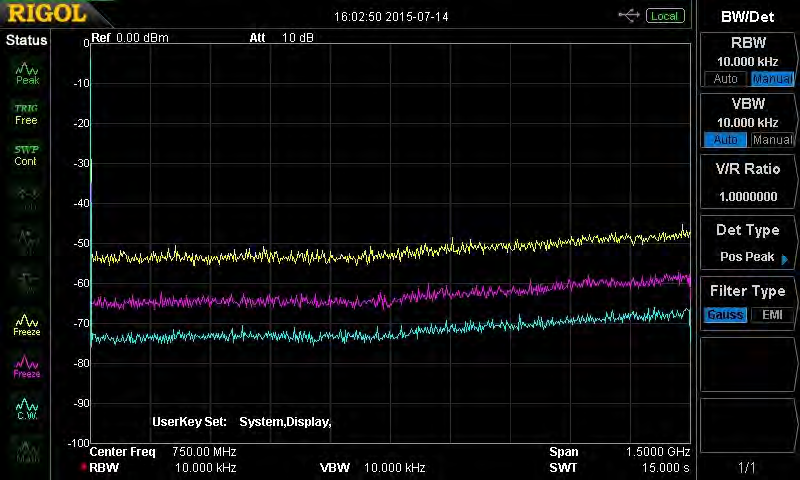Click the Status panel header

pyautogui.click(x=27, y=40)
